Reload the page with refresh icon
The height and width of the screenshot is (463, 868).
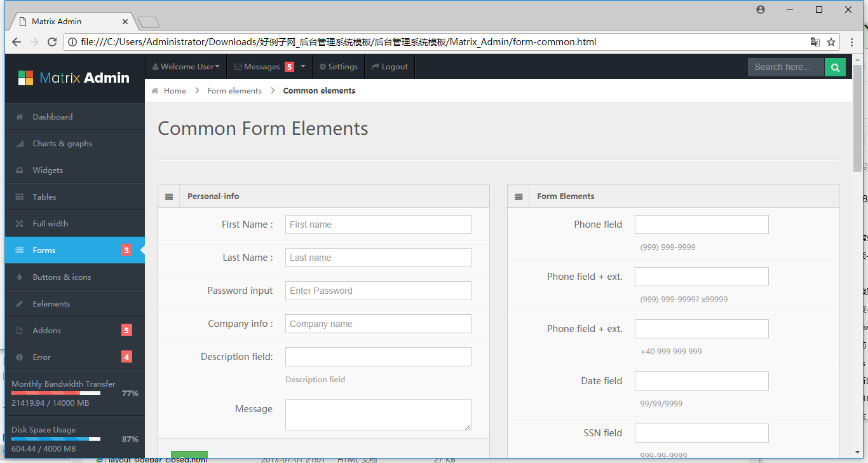pos(53,42)
